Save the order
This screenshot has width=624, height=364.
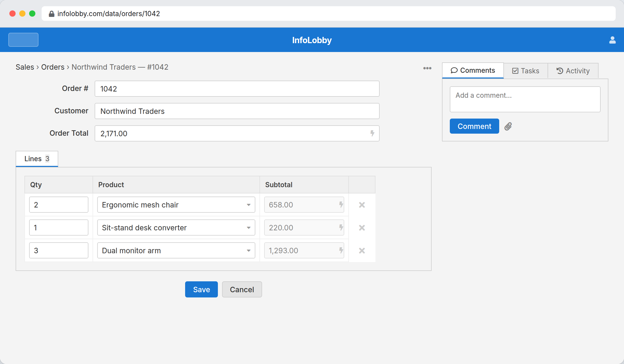tap(201, 289)
